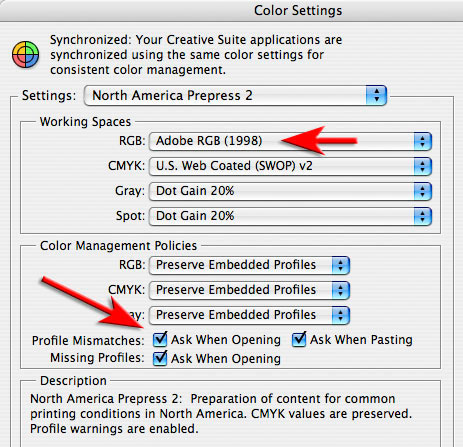463x447 pixels.
Task: Open Gray color management policy dropdown
Action: point(249,315)
